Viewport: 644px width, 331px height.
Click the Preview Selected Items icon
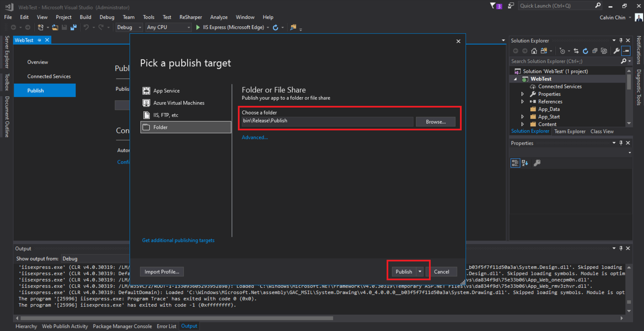tap(626, 51)
